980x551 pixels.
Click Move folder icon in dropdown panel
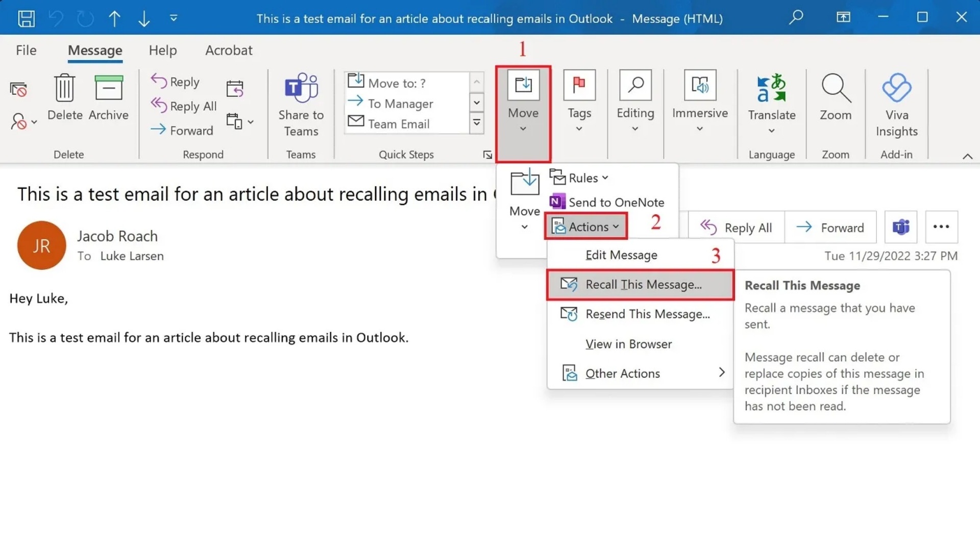tap(525, 200)
